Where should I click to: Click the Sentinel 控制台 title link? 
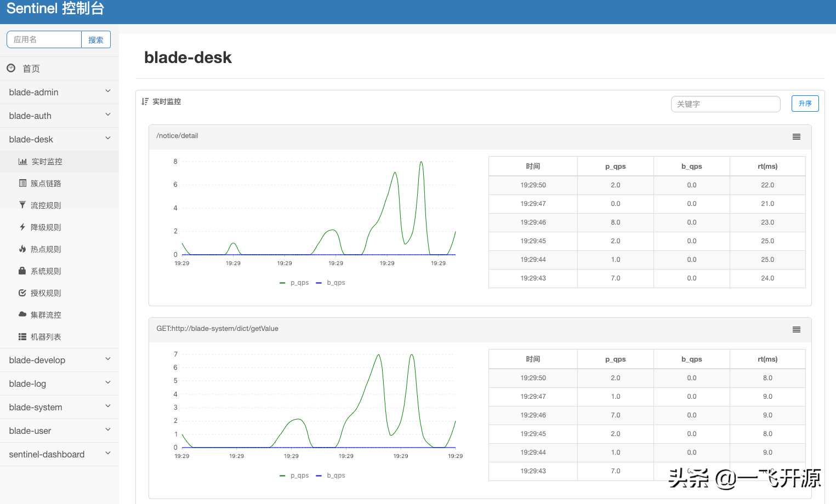click(x=55, y=9)
